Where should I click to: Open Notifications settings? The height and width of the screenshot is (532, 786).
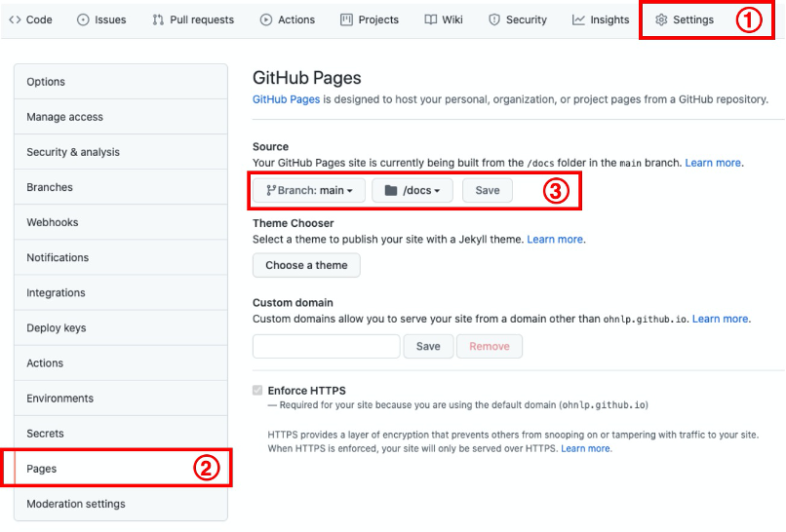tap(121, 257)
